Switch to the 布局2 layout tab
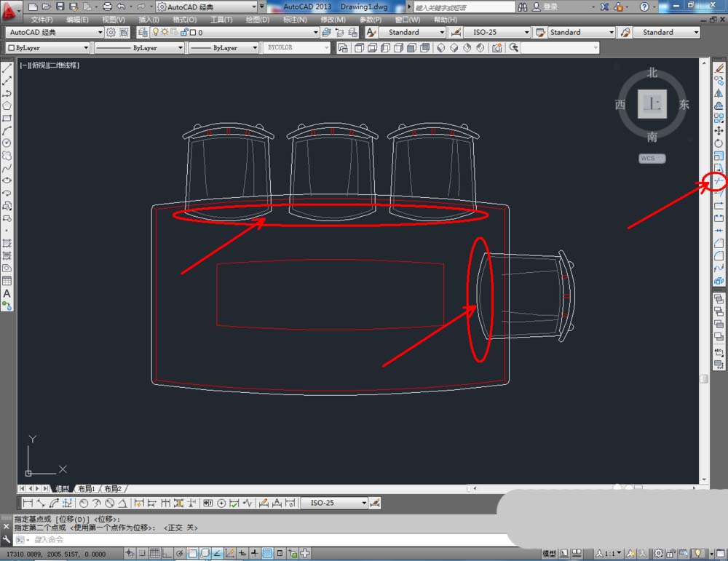Screen dimensions: 728x561 [113, 489]
